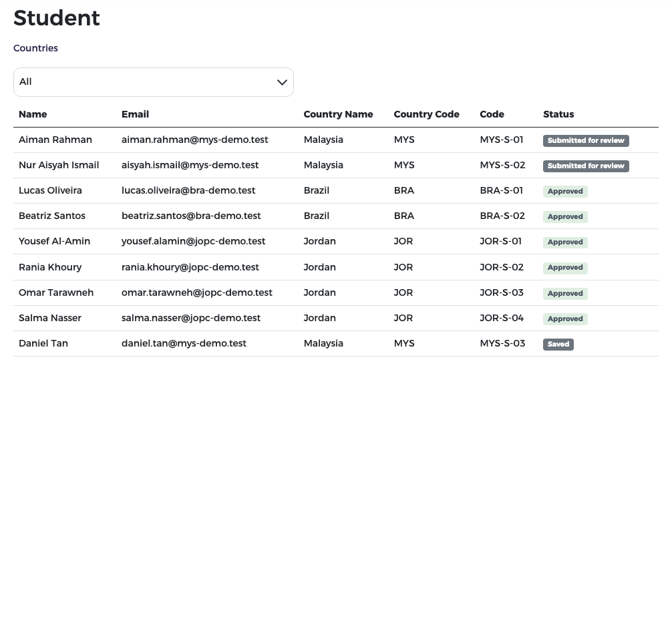Click the Name column header
The image size is (672, 623).
(x=33, y=114)
